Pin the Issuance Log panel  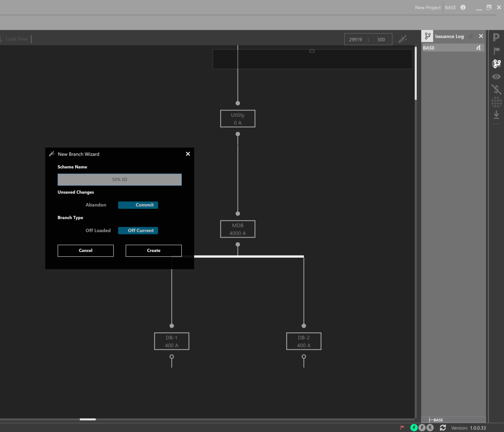click(471, 36)
